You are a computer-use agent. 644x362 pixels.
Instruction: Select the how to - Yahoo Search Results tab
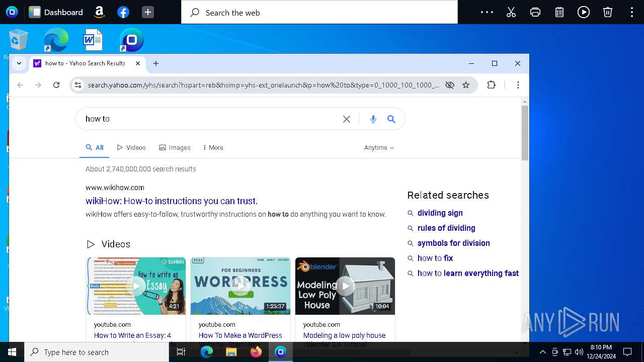[87, 63]
